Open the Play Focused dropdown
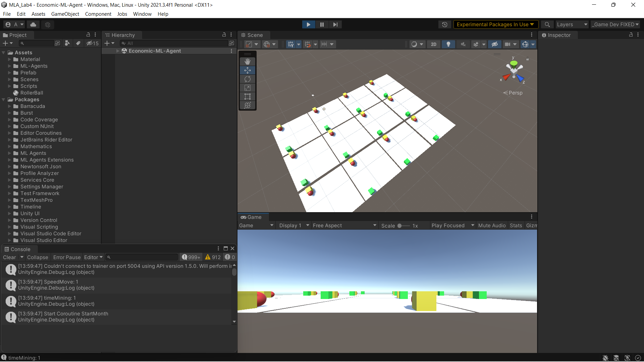The height and width of the screenshot is (362, 644). click(452, 226)
